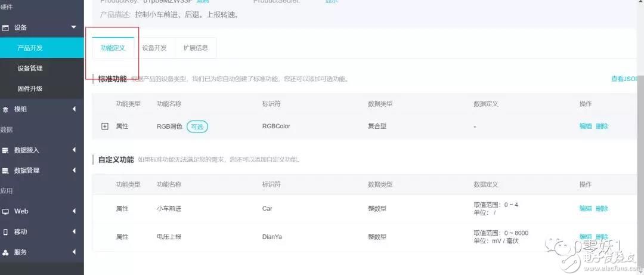Image resolution: width=644 pixels, height=275 pixels.
Task: Expand the 数据管理 menu arrow
Action: click(x=74, y=170)
